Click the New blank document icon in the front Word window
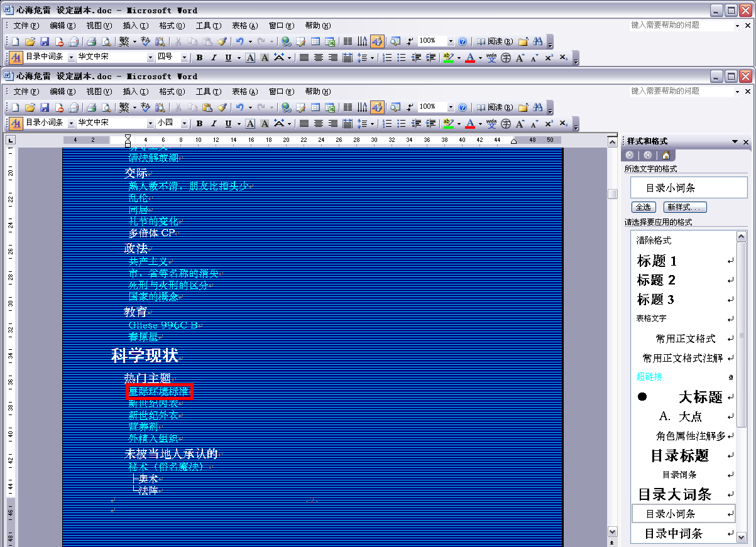Viewport: 756px width, 547px height. tap(16, 107)
